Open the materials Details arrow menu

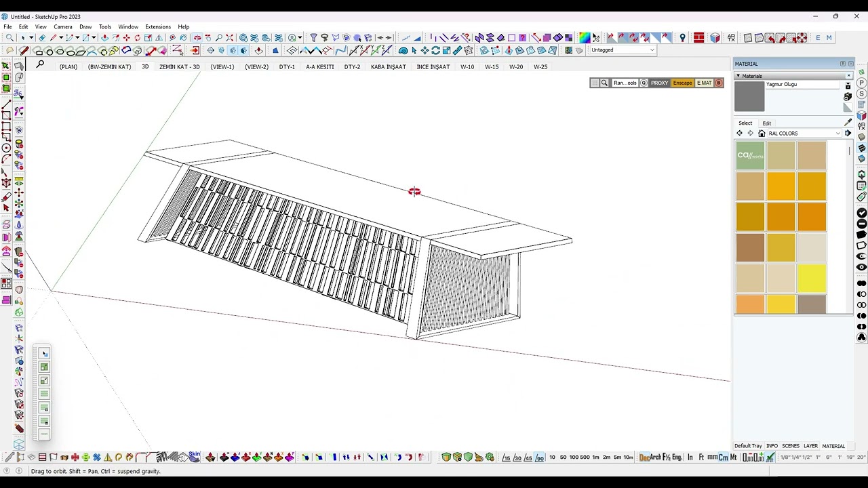pos(848,134)
